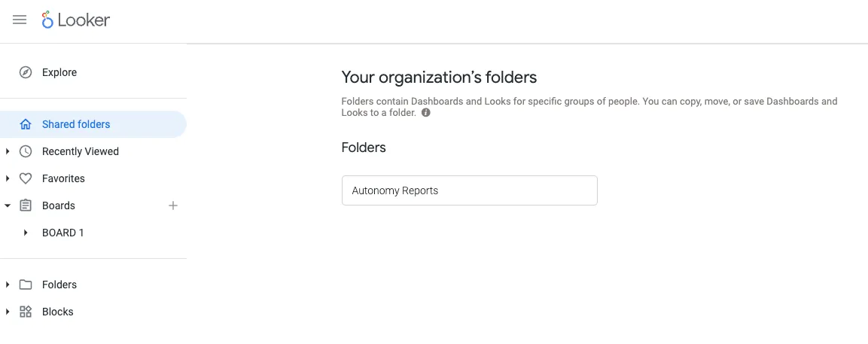Expand the Folders section in sidebar
868x344 pixels.
point(8,285)
